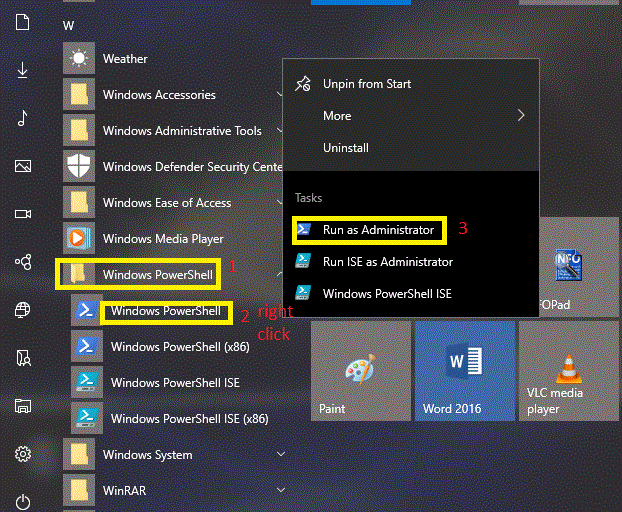Open Settings gear icon
622x512 pixels.
[23, 454]
